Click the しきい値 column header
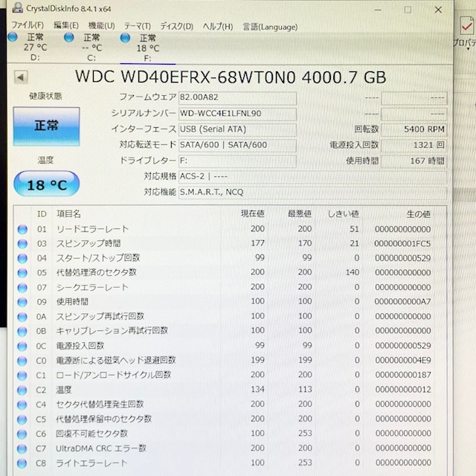The height and width of the screenshot is (476, 476). [x=344, y=214]
